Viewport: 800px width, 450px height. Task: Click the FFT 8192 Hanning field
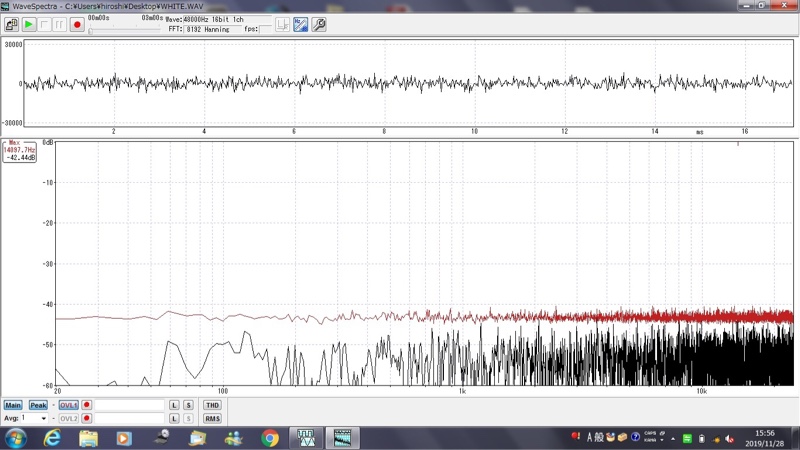pos(213,30)
